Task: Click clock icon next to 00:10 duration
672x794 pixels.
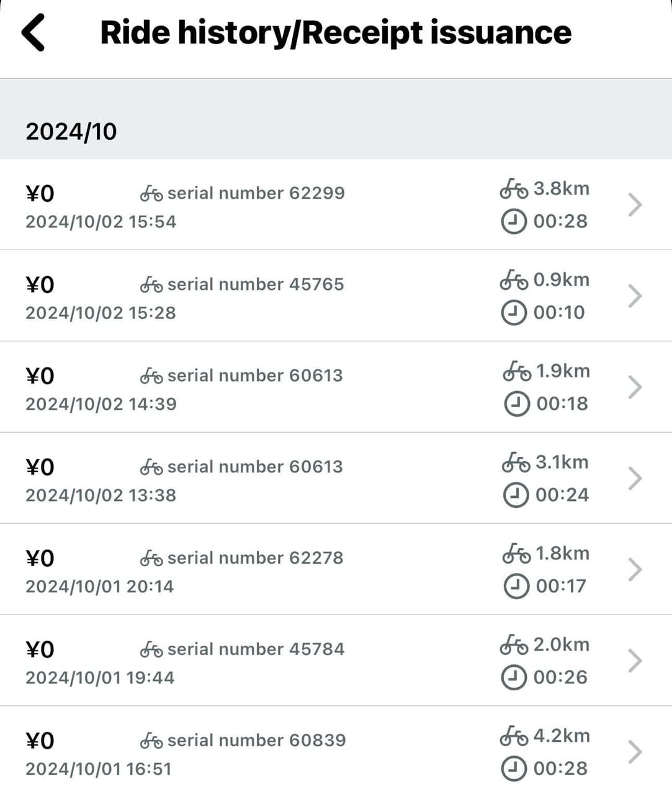Action: (x=514, y=312)
